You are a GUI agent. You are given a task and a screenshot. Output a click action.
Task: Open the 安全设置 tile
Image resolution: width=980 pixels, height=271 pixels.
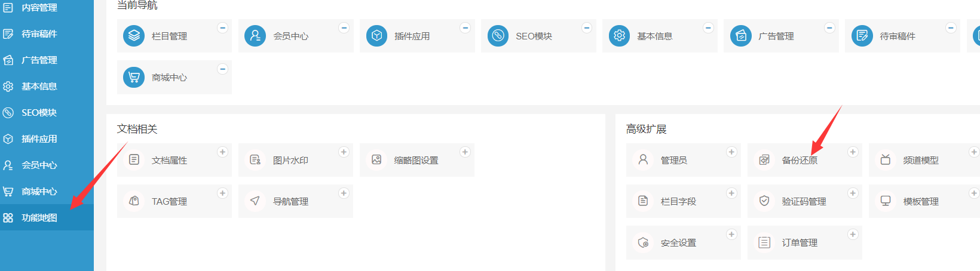[x=678, y=243]
